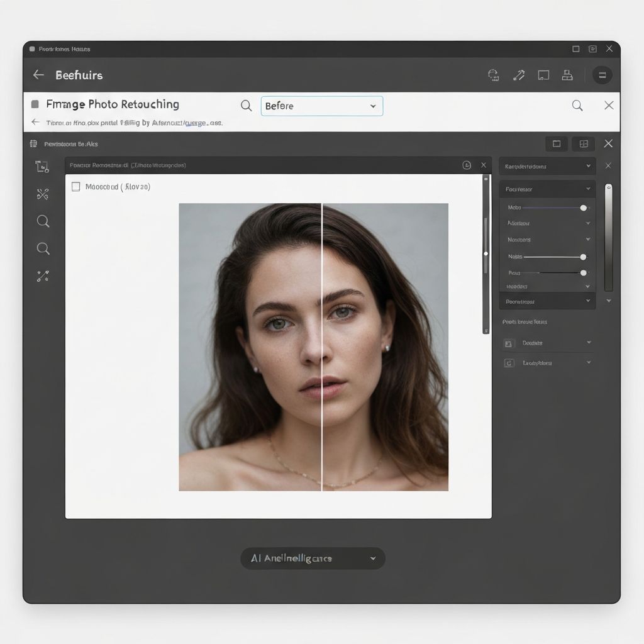Screen dimensions: 644x644
Task: Select the crop selection tool in left sidebar
Action: (x=42, y=167)
